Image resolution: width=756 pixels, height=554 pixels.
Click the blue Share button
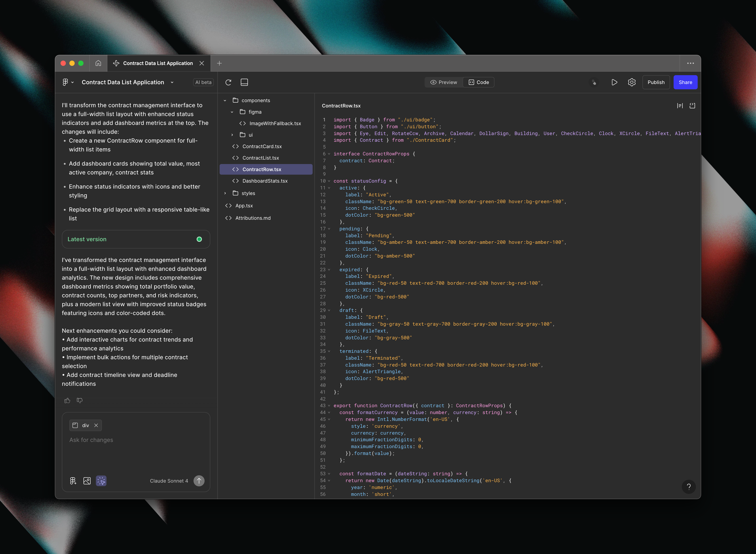(685, 82)
